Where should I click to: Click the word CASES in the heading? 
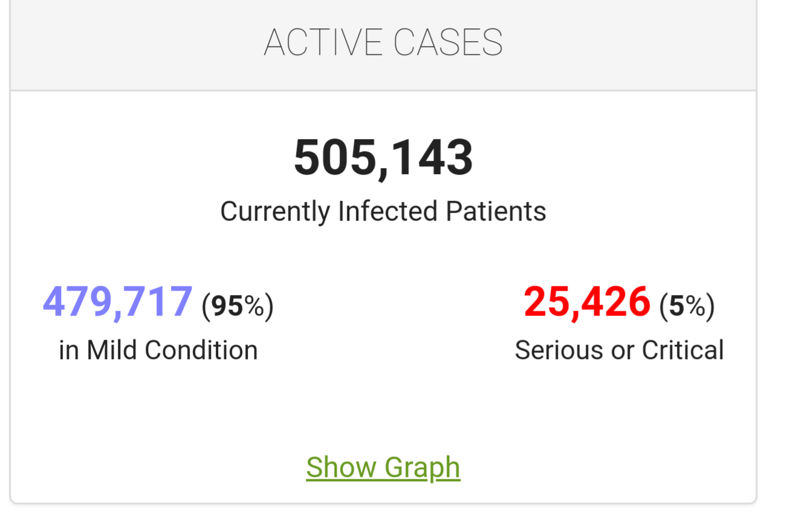(448, 42)
